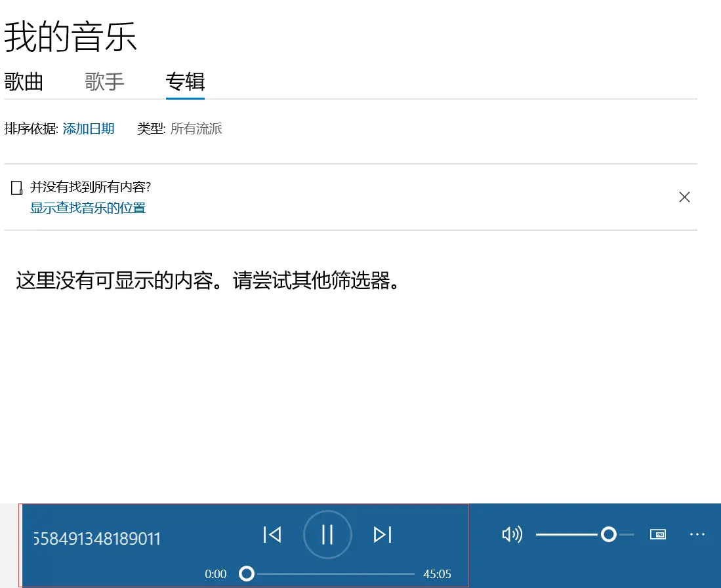
Task: Mute the volume speaker icon
Action: pyautogui.click(x=512, y=534)
